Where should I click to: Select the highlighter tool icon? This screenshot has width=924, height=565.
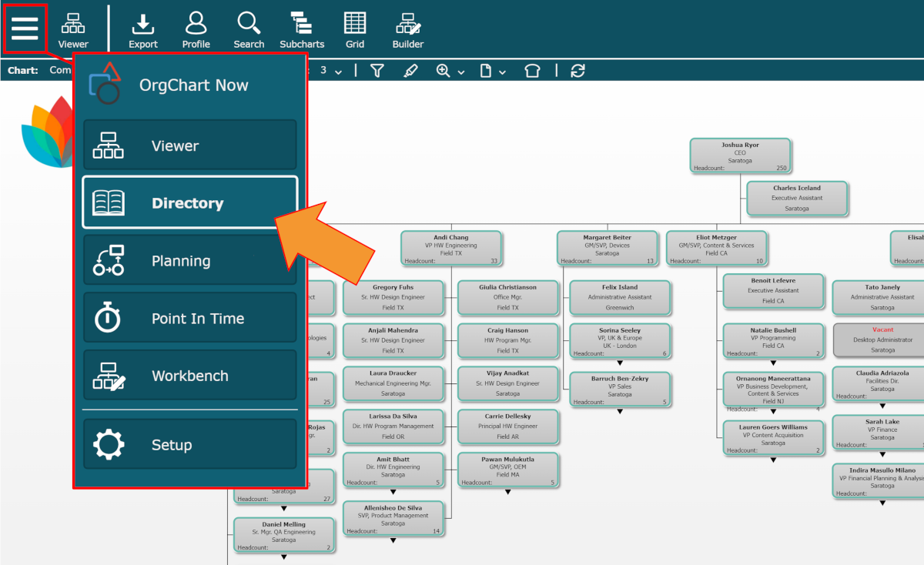click(410, 71)
